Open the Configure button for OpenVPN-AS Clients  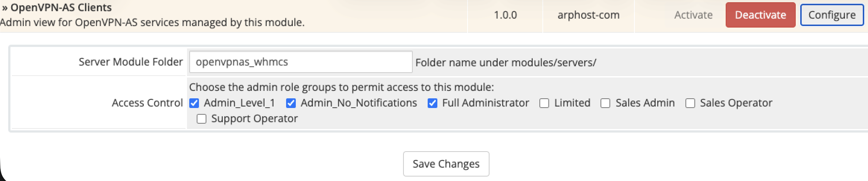pyautogui.click(x=831, y=15)
